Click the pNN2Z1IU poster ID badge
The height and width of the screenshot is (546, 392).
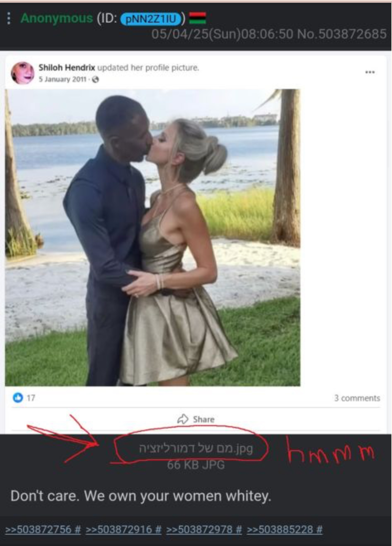coord(151,19)
